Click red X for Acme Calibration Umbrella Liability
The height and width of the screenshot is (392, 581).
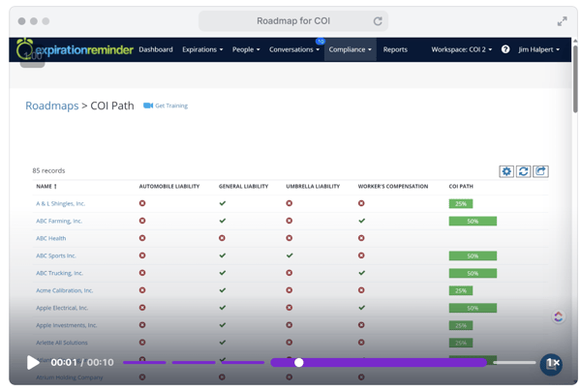click(290, 290)
